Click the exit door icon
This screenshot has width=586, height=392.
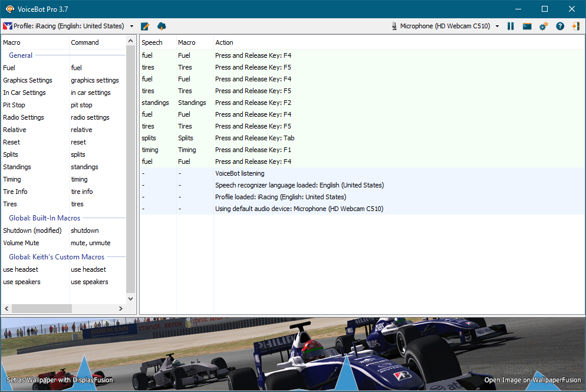click(576, 27)
